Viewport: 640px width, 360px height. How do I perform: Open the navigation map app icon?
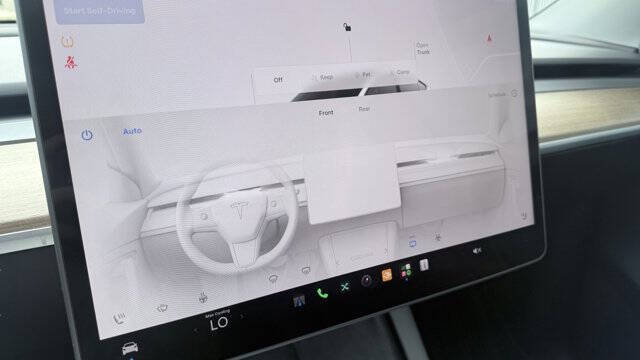click(299, 302)
